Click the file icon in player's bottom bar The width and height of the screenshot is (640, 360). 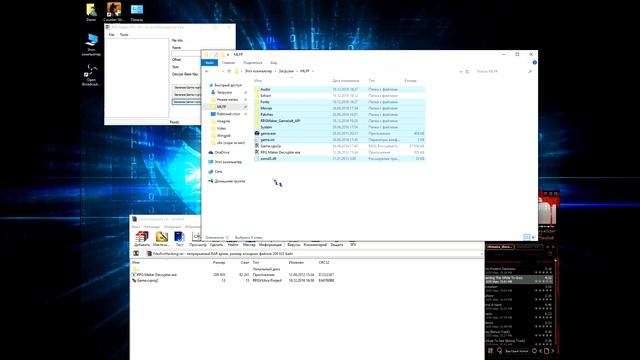pos(547,351)
